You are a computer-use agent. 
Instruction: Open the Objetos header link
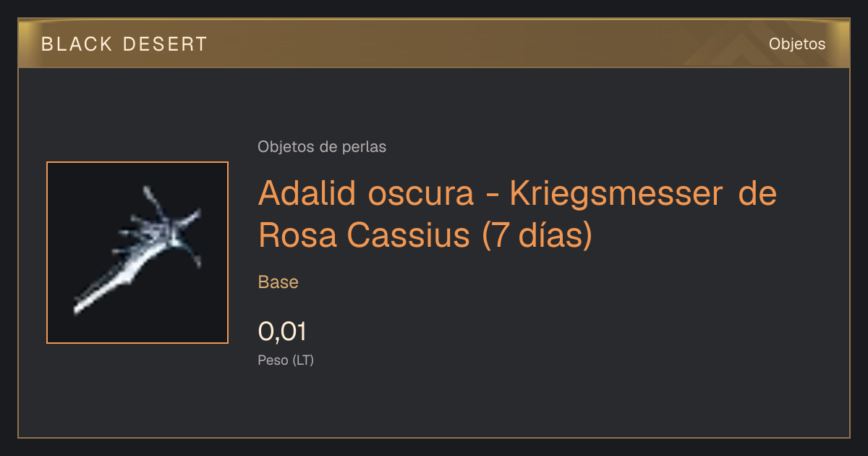(x=797, y=44)
